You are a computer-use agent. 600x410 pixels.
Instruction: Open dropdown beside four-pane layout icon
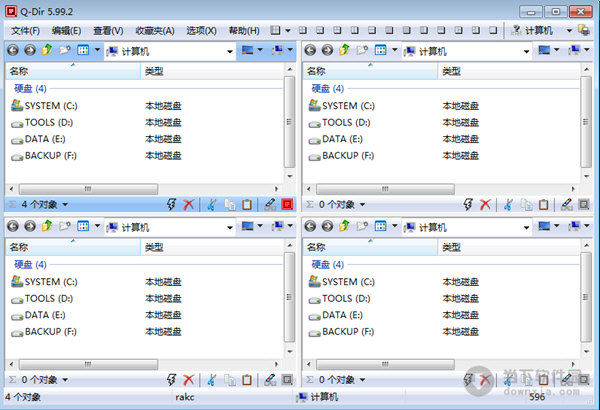coord(288,30)
